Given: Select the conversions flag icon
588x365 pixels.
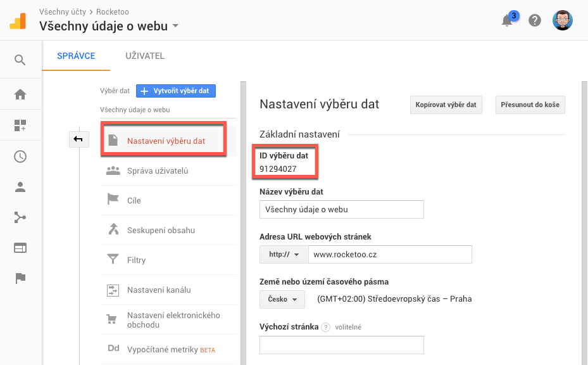Looking at the screenshot, I should [20, 278].
